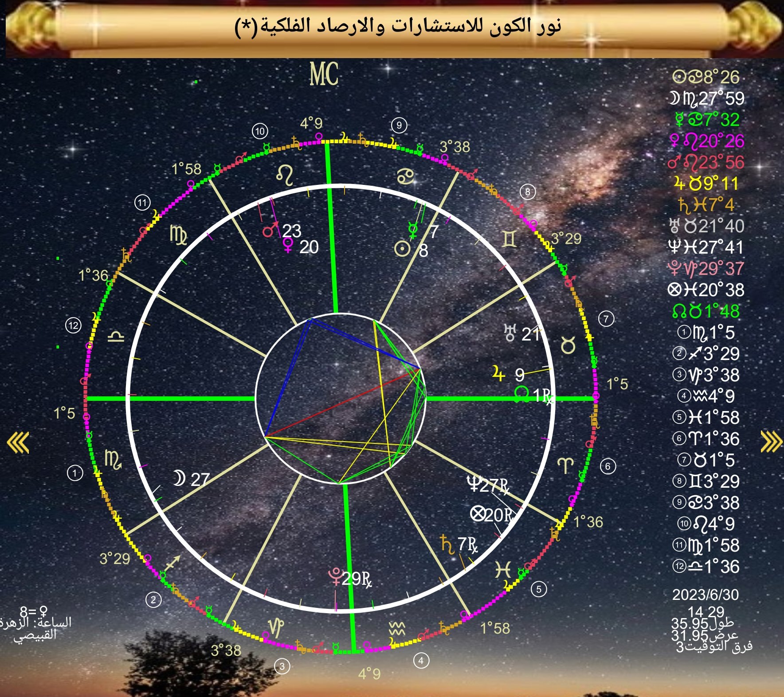Viewport: 784px width, 697px height.
Task: Select Jupiter glyph at 9 in chart
Action: coord(499,374)
